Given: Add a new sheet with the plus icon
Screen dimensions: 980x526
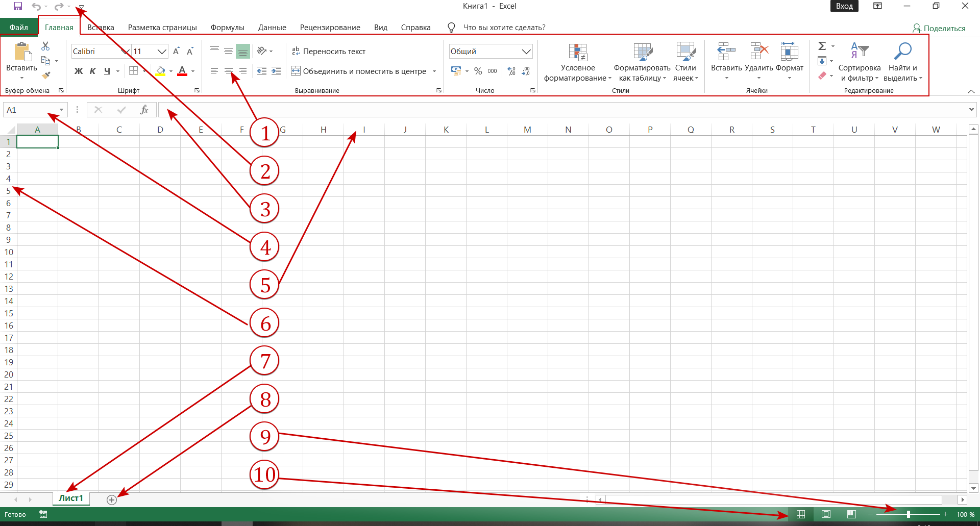Looking at the screenshot, I should coord(112,500).
